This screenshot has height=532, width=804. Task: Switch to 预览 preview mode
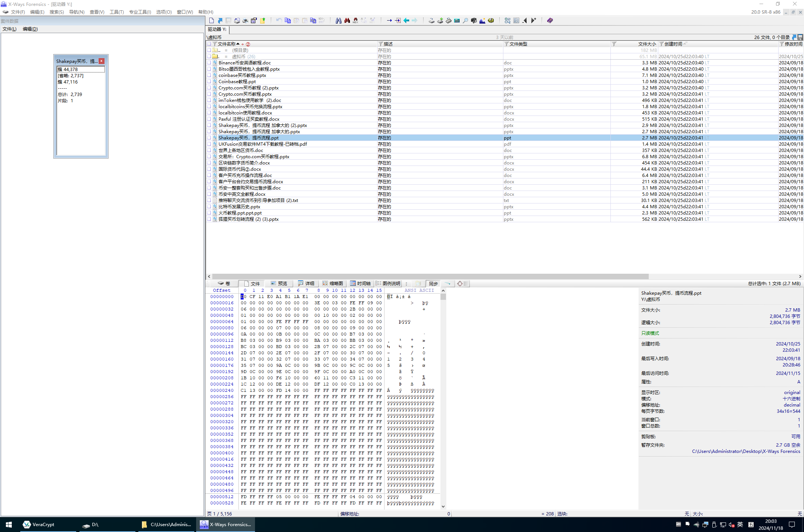(279, 284)
